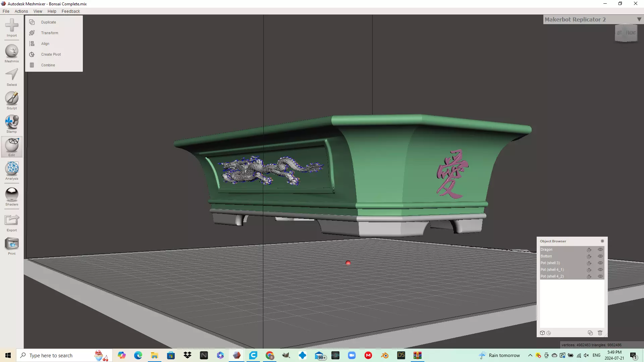Open Zoom from the taskbar
The width and height of the screenshot is (644, 362).
pyautogui.click(x=352, y=355)
